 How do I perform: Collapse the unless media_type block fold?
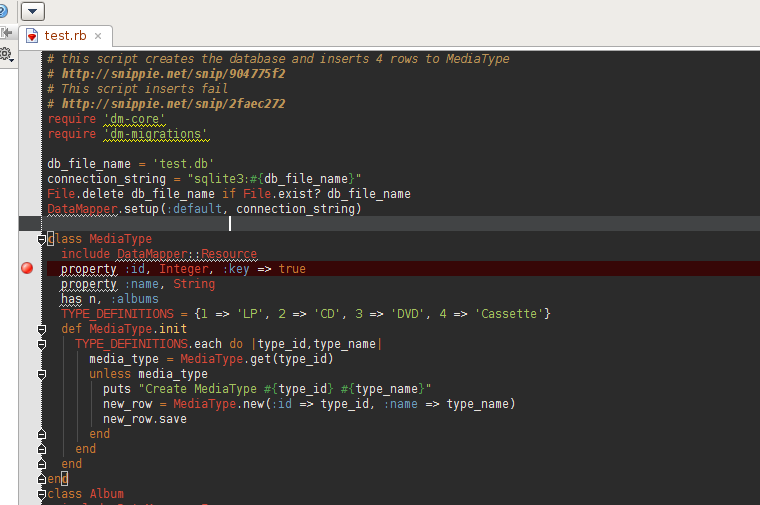(42, 375)
